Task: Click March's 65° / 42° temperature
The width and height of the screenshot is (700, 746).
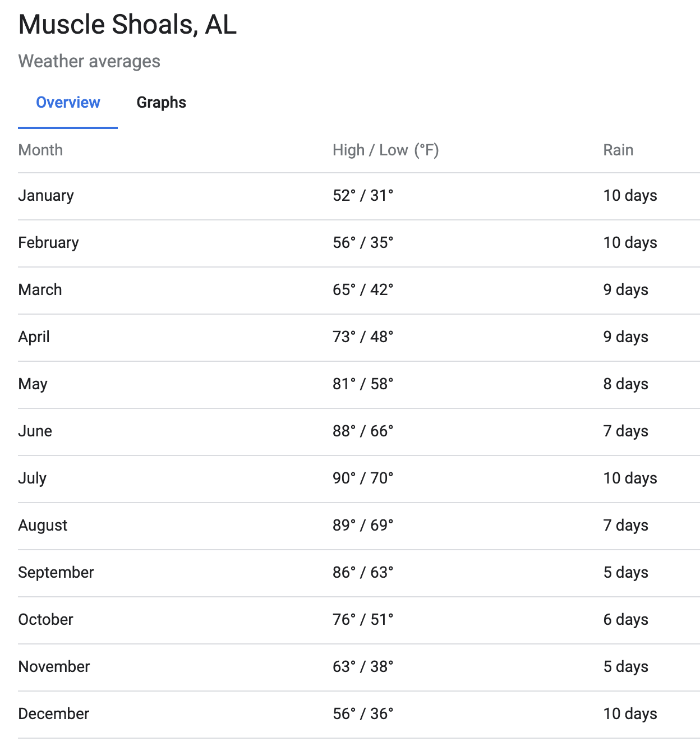Action: (363, 290)
